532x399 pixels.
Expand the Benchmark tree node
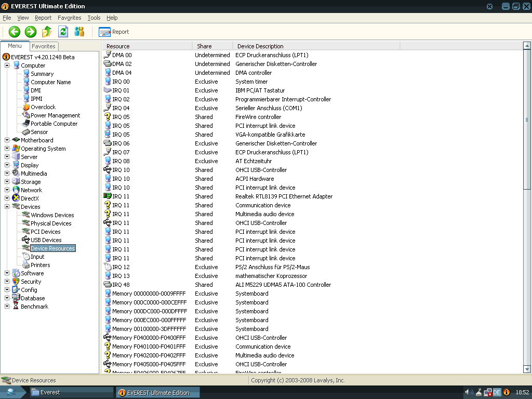point(7,307)
